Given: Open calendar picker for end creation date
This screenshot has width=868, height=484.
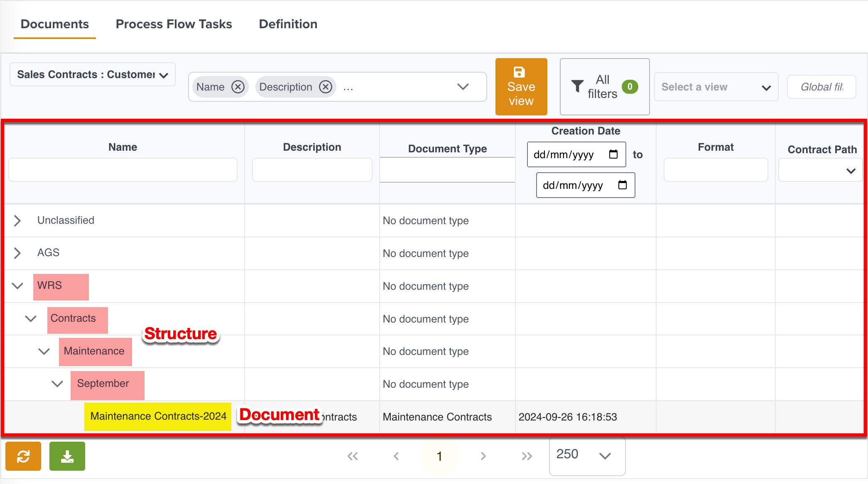Looking at the screenshot, I should [623, 185].
